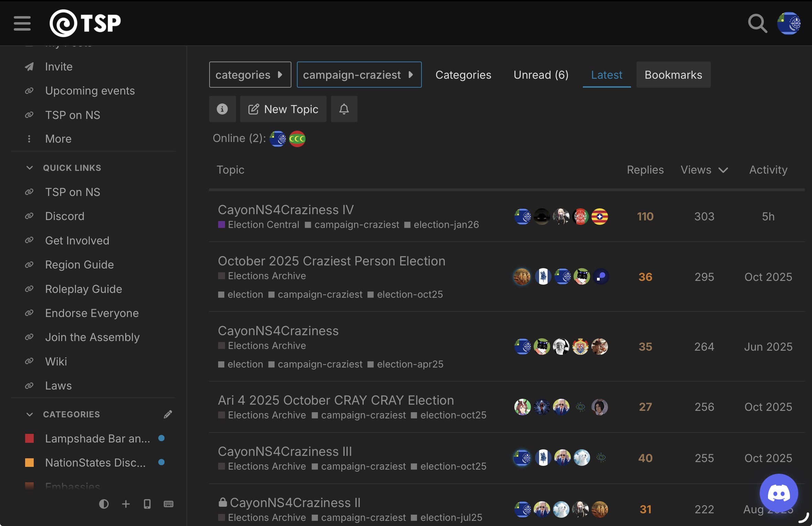Click the category info icon button
812x526 pixels.
point(222,109)
